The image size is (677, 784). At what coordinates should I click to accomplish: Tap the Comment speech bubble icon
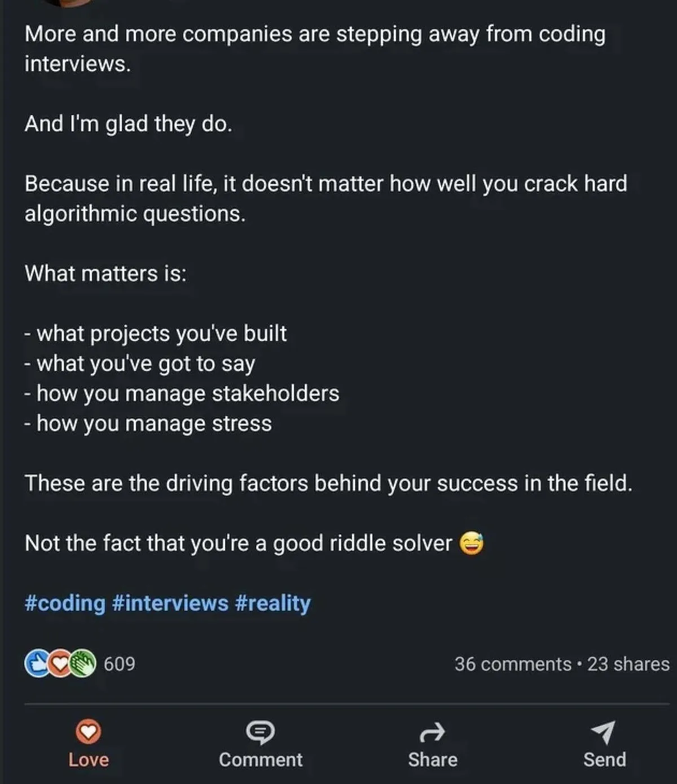[260, 733]
